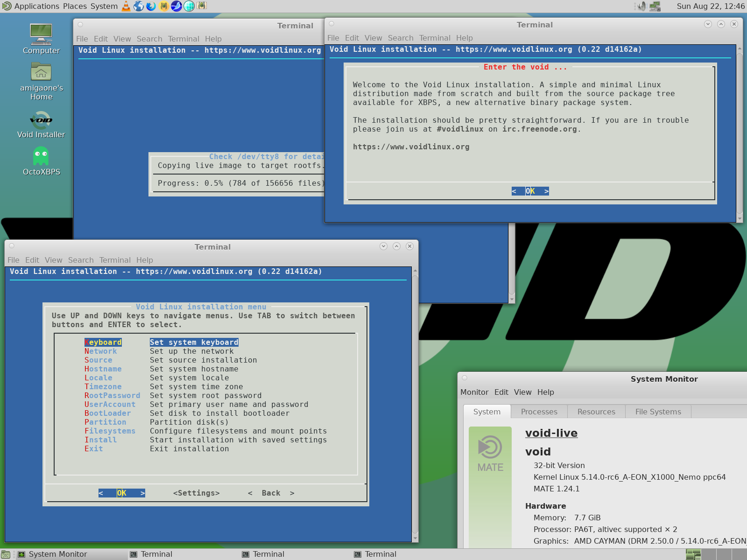
Task: Select the RootPassword installer menu entry
Action: 173,395
